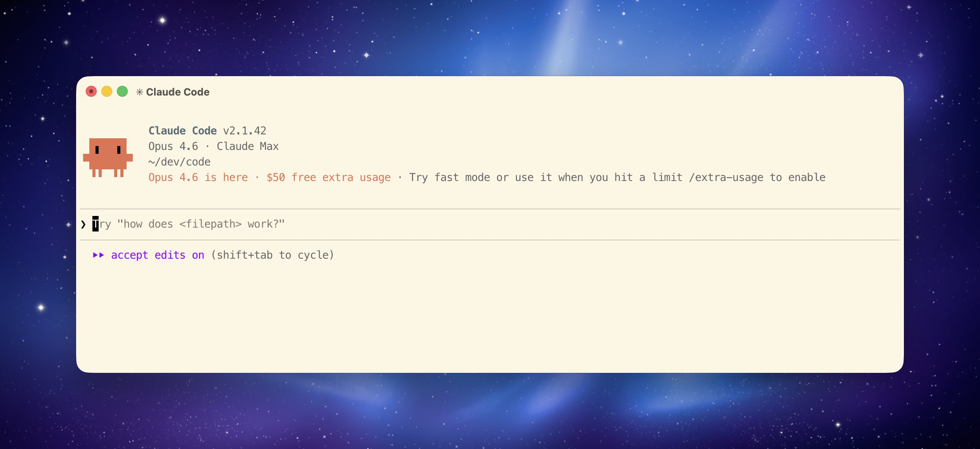The height and width of the screenshot is (449, 980).
Task: Click the prompt chevron before the input
Action: click(83, 224)
